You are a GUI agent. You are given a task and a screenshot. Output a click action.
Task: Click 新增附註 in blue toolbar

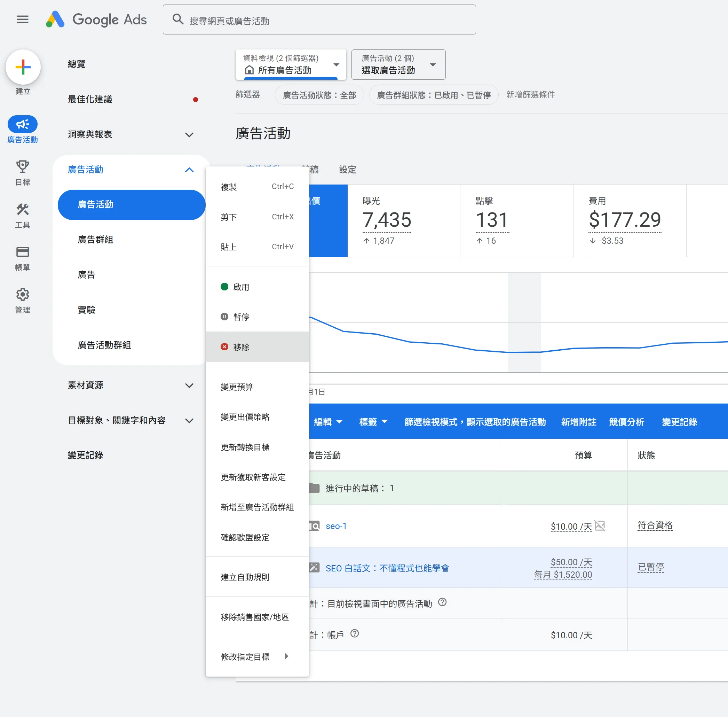point(579,422)
